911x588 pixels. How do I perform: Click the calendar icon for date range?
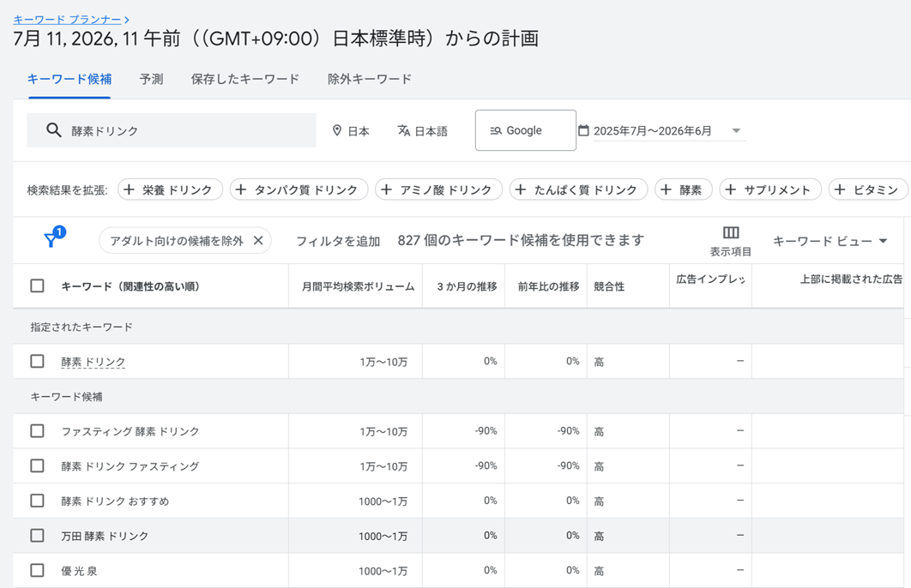[x=583, y=130]
